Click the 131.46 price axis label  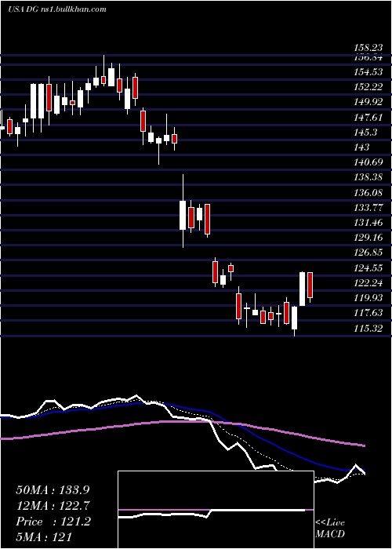point(368,223)
